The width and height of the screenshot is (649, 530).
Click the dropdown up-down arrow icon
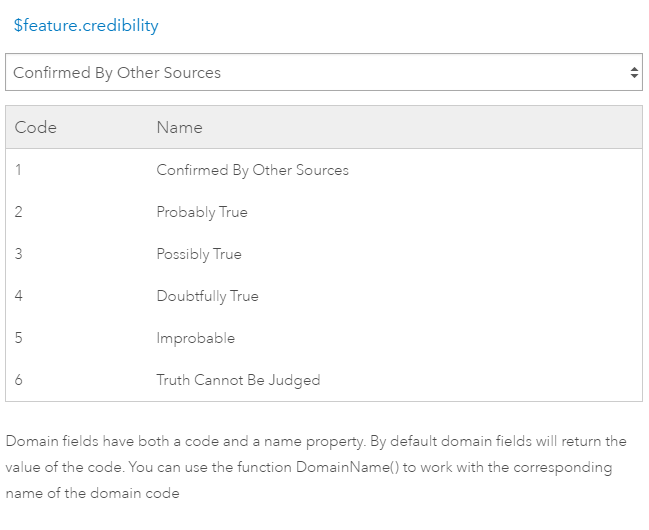(x=634, y=72)
